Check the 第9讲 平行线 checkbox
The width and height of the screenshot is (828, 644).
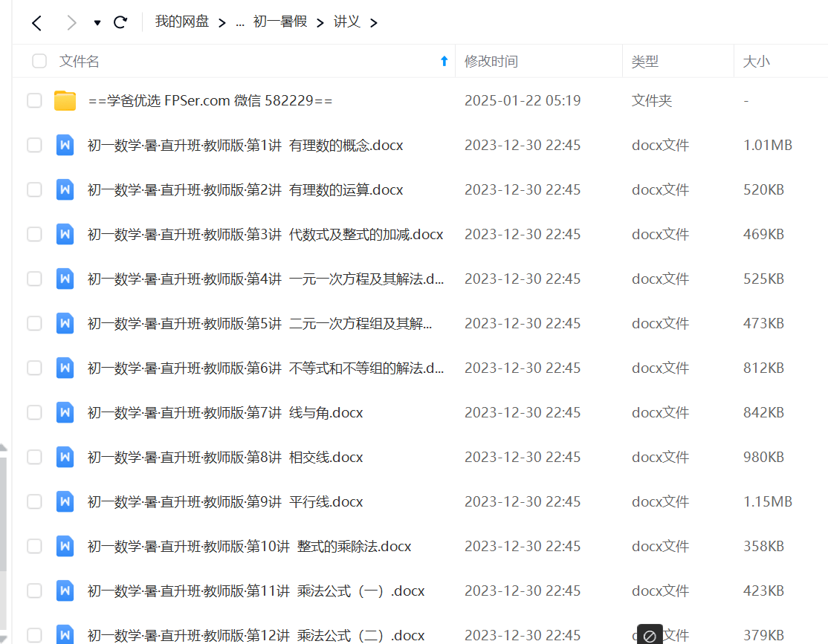[x=34, y=502]
